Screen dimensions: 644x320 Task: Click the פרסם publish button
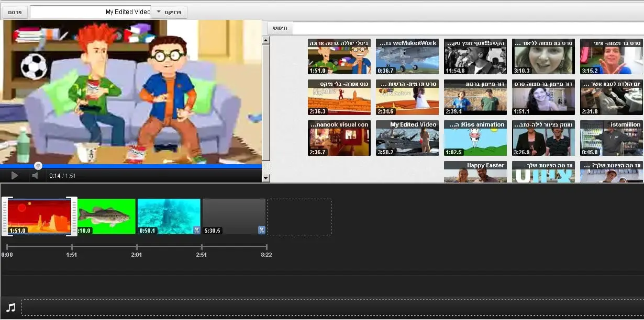tap(15, 12)
